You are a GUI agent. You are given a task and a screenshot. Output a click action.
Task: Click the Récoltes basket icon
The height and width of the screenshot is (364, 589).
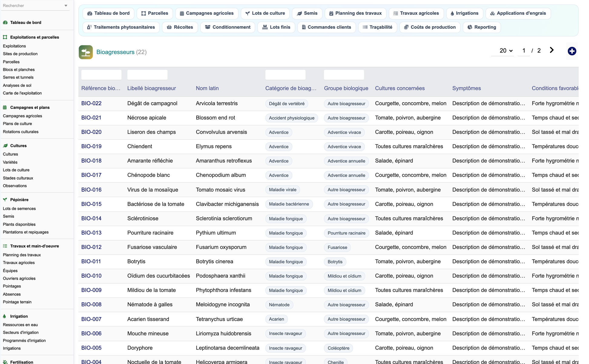point(169,27)
